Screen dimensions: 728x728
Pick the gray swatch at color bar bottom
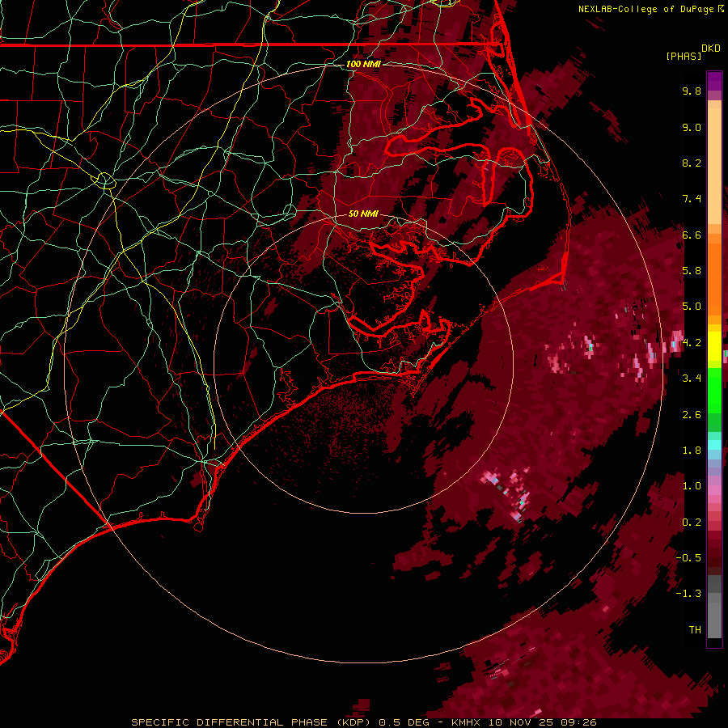[714, 617]
